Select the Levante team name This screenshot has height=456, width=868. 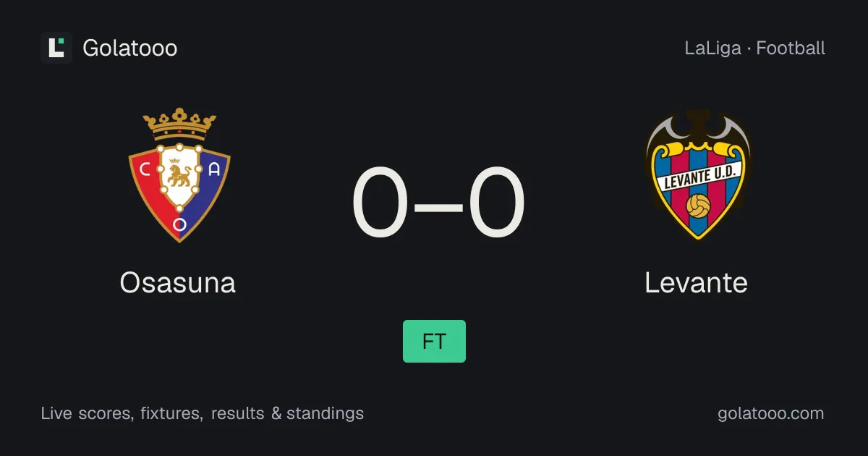tap(696, 282)
